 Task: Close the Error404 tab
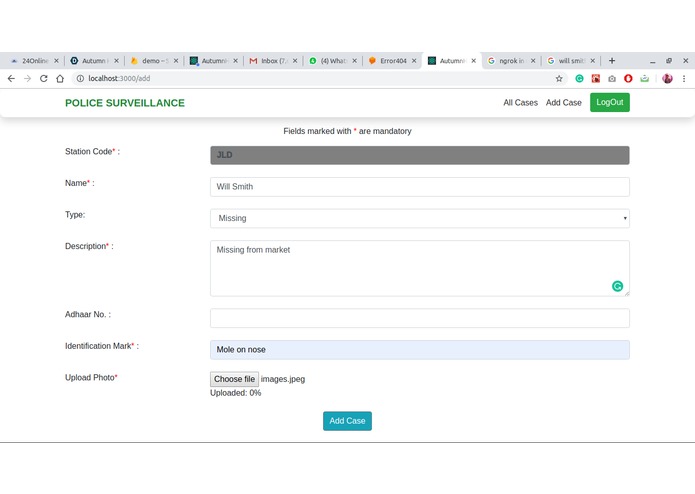[414, 61]
